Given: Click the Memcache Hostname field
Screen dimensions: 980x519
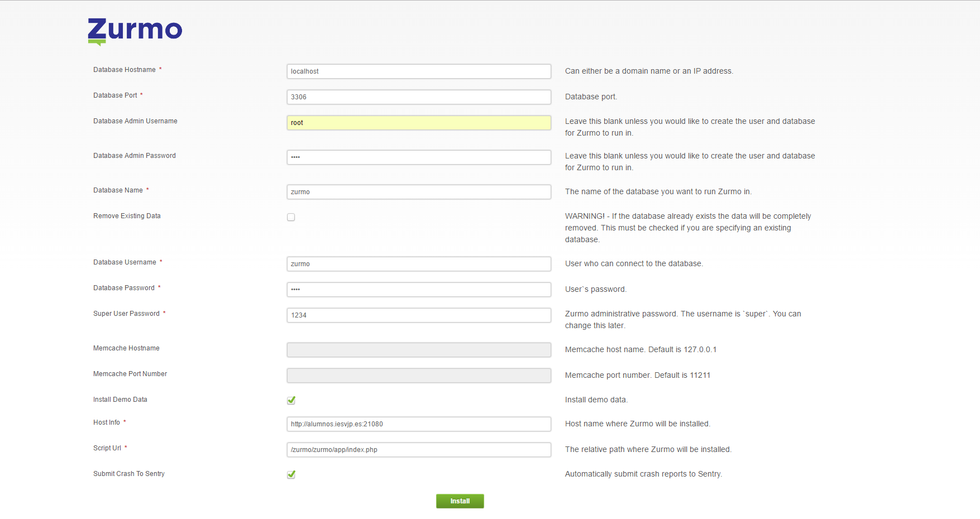Looking at the screenshot, I should (418, 350).
